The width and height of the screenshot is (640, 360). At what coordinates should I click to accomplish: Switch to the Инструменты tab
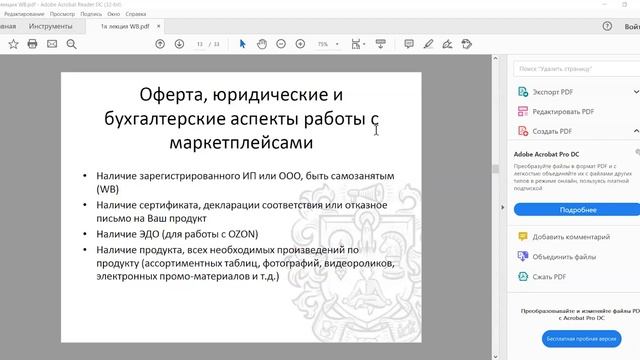coord(51,26)
